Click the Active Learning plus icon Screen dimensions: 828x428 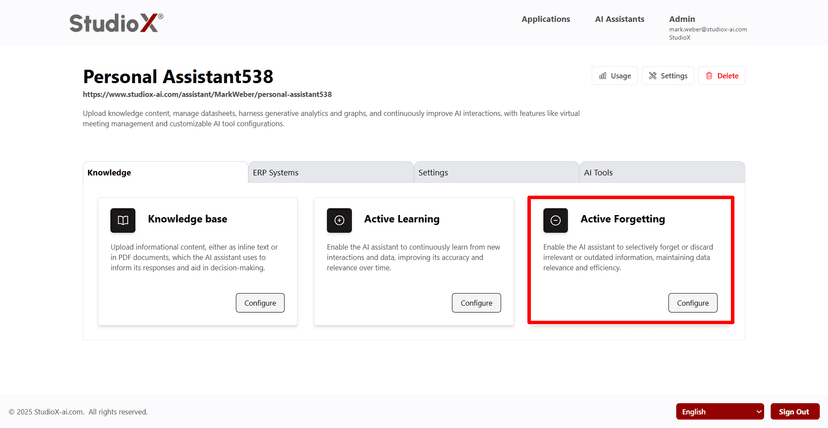[x=339, y=220]
